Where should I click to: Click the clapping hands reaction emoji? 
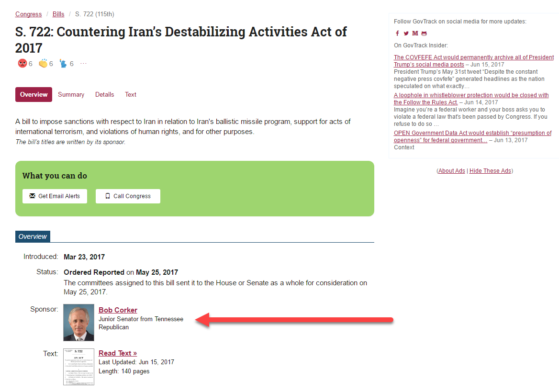coord(43,64)
